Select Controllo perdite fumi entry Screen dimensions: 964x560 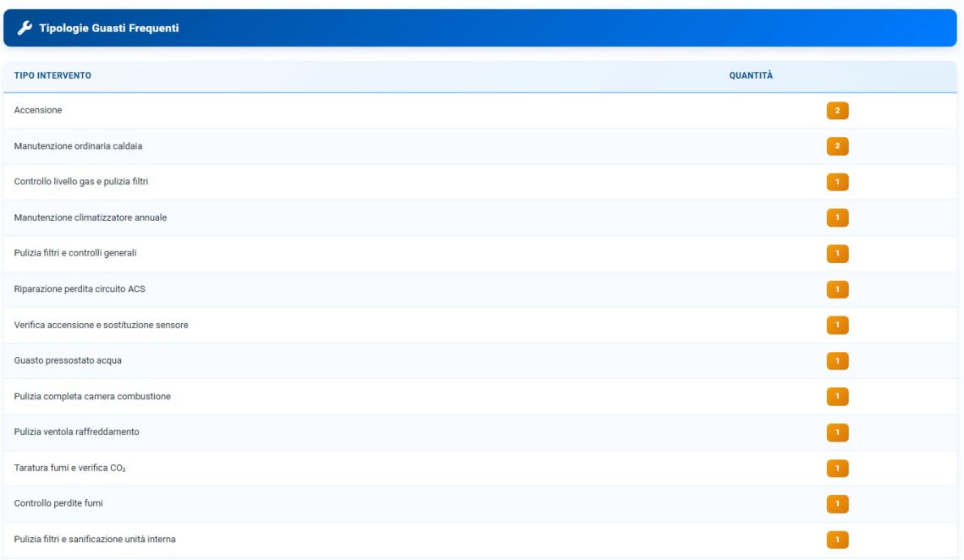(58, 503)
